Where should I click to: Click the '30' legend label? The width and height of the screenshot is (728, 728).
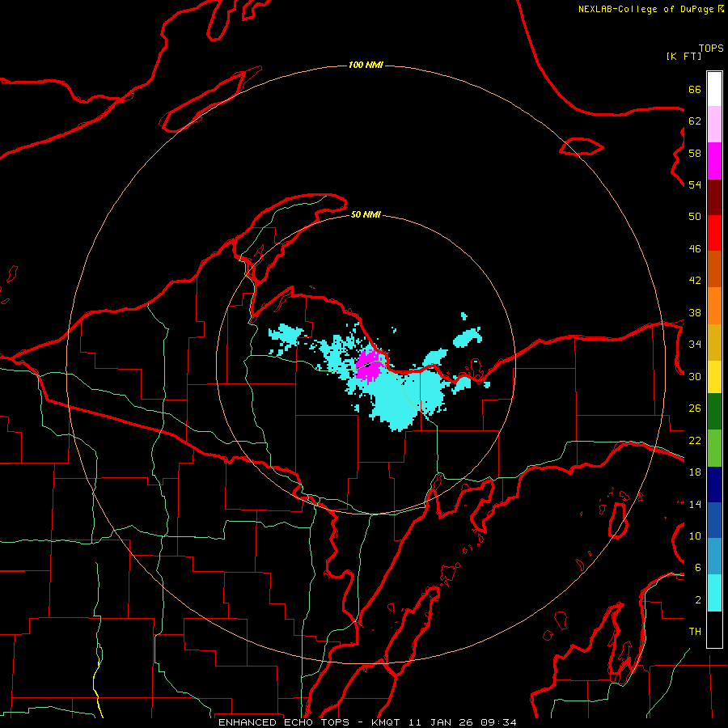click(695, 376)
